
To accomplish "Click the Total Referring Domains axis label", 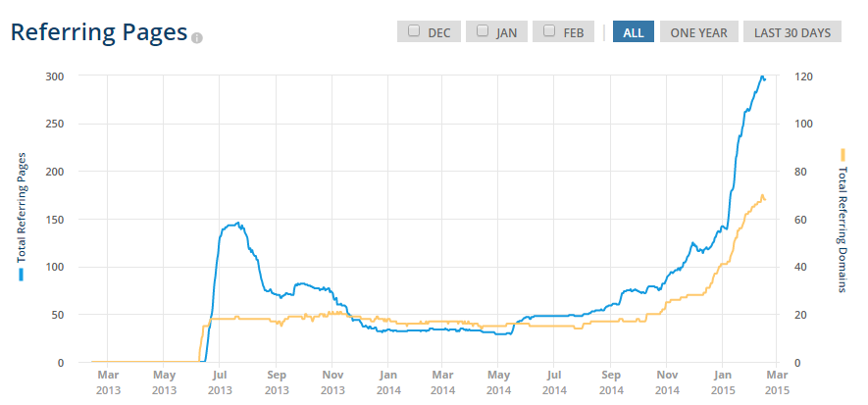I will 842,228.
